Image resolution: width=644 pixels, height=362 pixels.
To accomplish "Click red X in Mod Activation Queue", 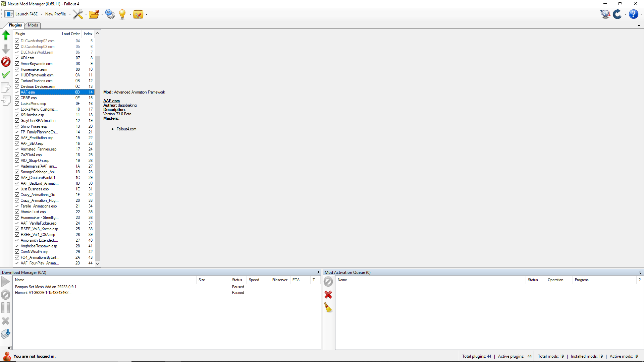I will (x=328, y=295).
